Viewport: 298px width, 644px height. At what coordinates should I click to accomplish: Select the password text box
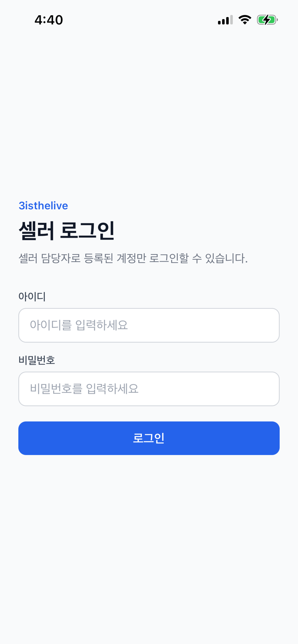(149, 389)
